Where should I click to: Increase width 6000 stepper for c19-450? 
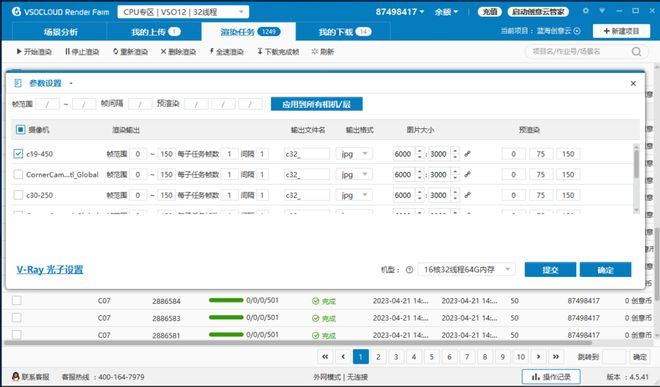[x=419, y=151]
